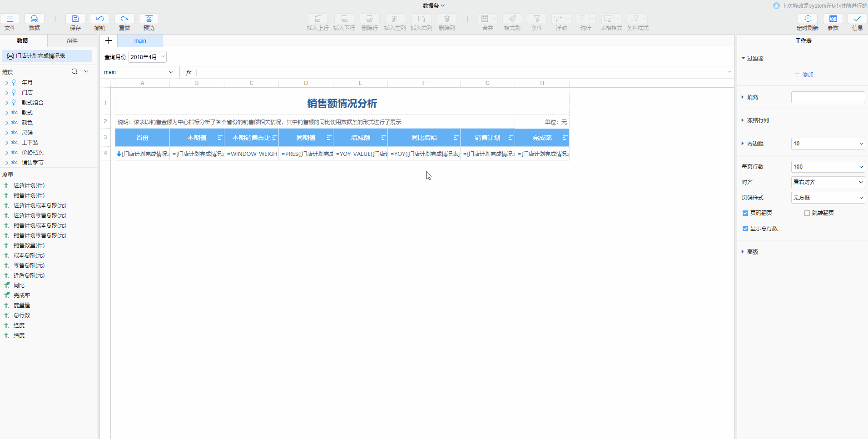Click the search icon in dimensions panel

coord(74,72)
